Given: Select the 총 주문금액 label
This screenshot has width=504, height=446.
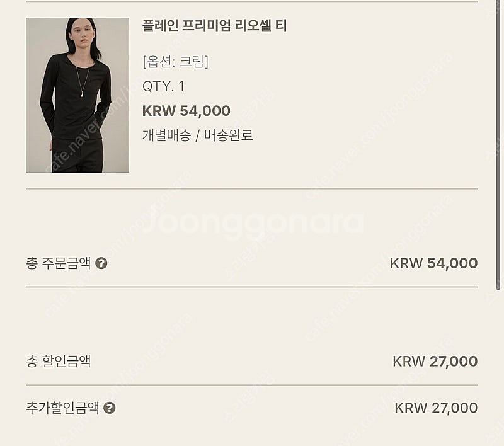Looking at the screenshot, I should pyautogui.click(x=58, y=263).
